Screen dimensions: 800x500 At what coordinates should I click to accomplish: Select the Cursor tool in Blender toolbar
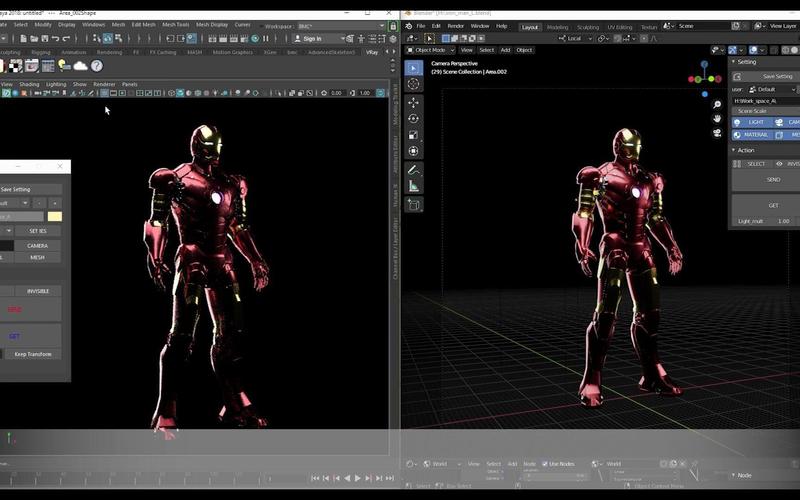pyautogui.click(x=414, y=85)
